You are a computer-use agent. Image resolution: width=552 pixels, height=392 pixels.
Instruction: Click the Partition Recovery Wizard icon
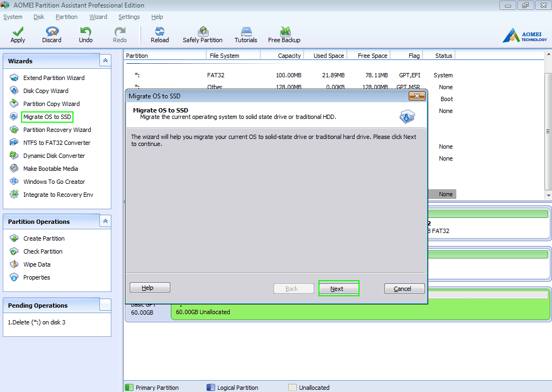coord(14,130)
